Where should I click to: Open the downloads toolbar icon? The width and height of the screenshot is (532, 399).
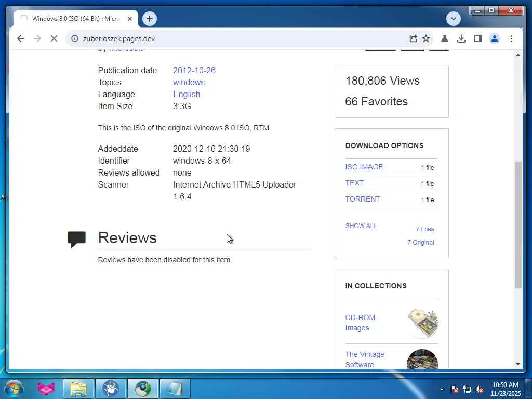coord(461,38)
